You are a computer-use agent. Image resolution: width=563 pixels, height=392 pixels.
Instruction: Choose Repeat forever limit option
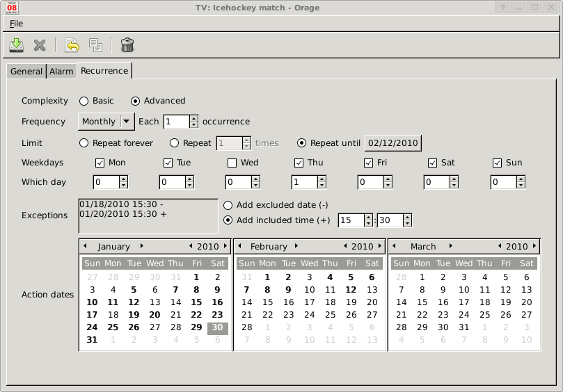[x=116, y=143]
